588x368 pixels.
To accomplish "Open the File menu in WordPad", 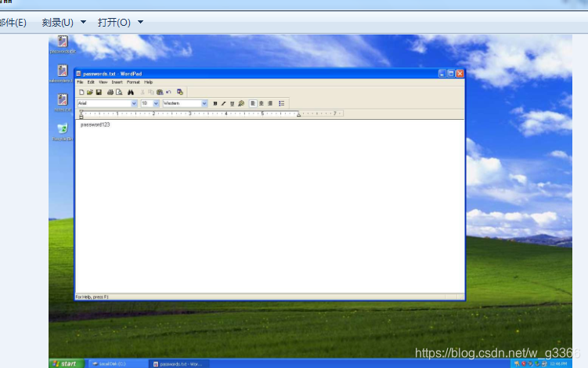I will pos(80,82).
